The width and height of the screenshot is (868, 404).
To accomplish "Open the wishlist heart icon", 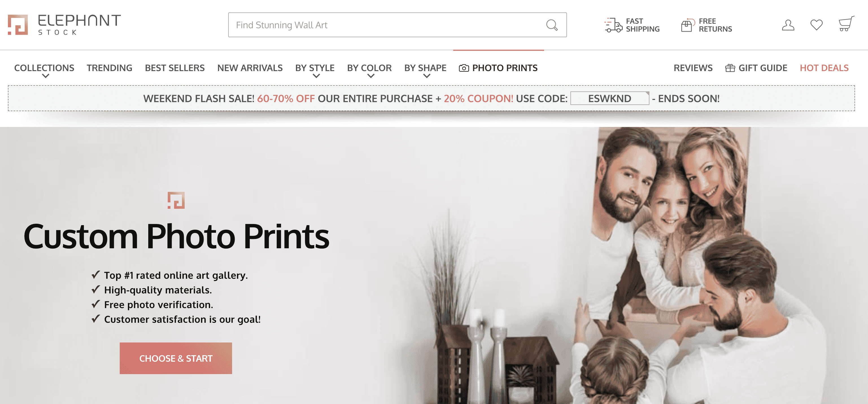I will click(816, 25).
